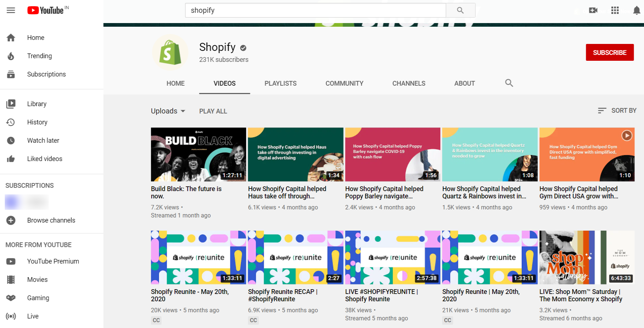Open the YouTube apps grid
Screen dimensions: 644x328
615,10
